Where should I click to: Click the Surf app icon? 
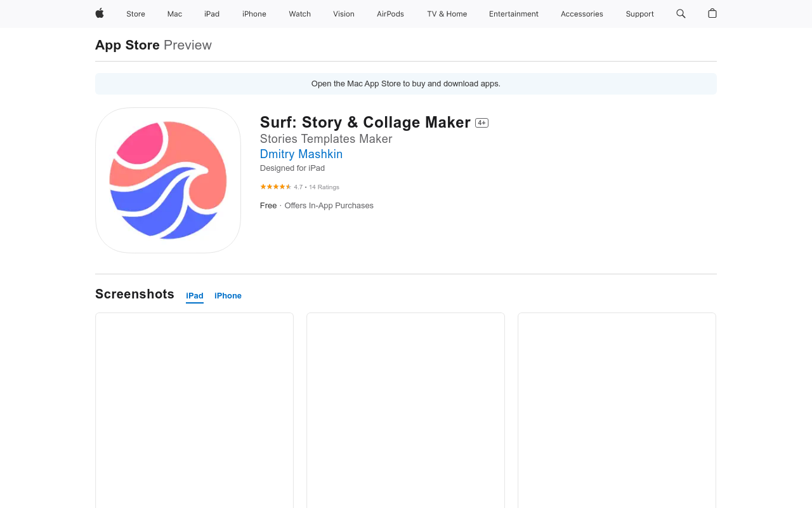[168, 180]
